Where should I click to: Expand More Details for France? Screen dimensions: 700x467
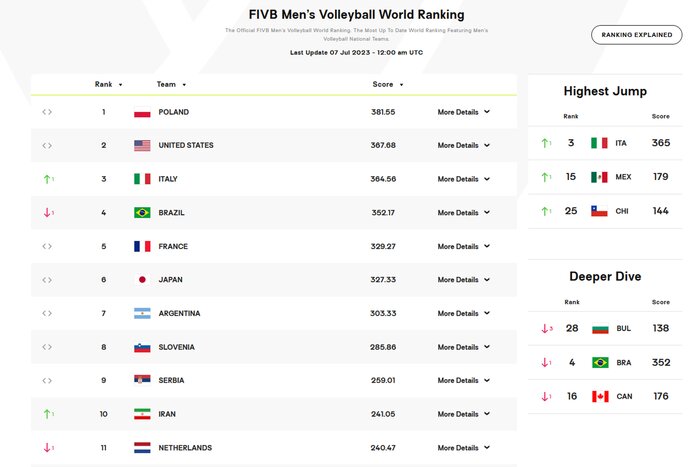point(464,246)
